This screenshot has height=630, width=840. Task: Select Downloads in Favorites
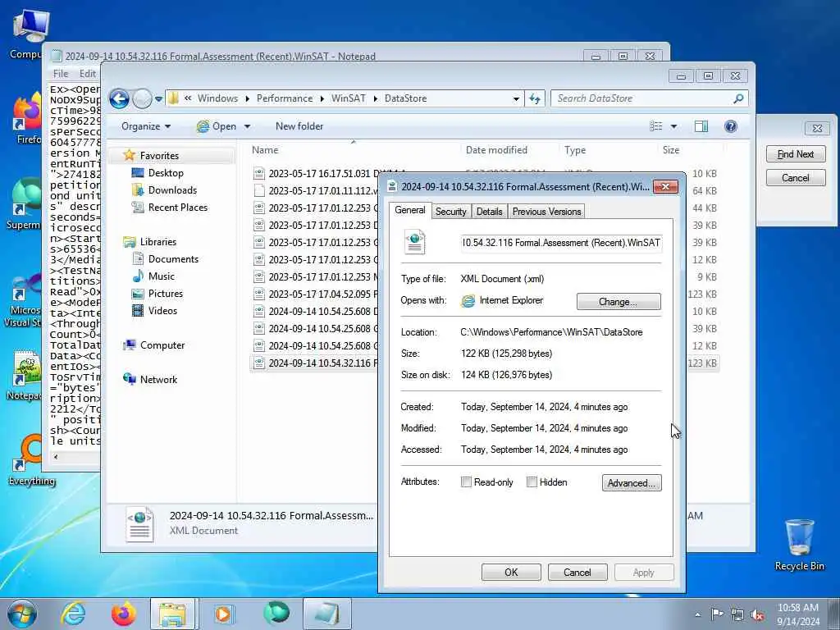point(172,190)
